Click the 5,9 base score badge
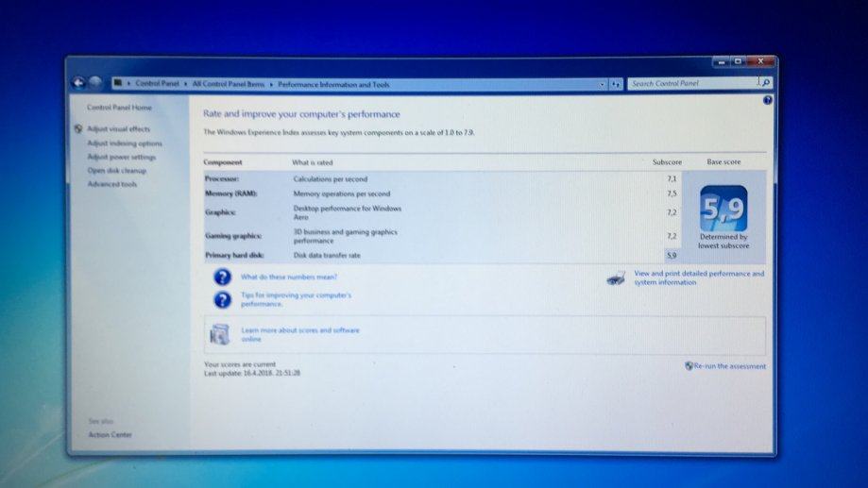Image resolution: width=868 pixels, height=488 pixels. [723, 209]
